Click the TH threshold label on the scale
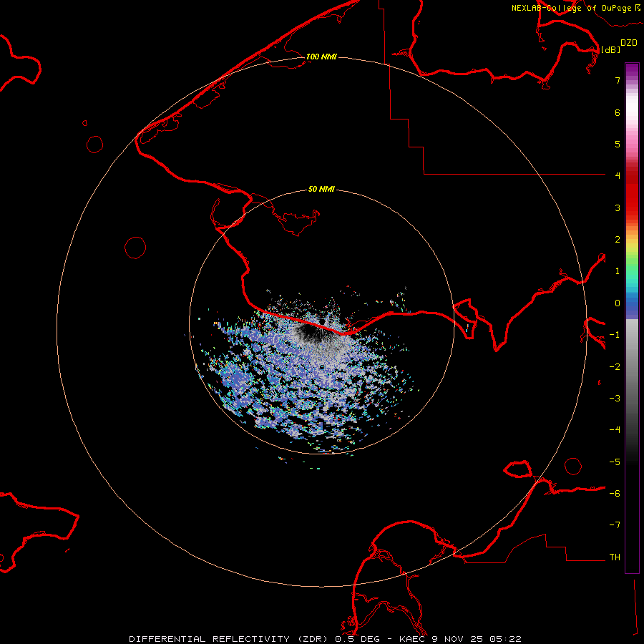 click(x=615, y=557)
